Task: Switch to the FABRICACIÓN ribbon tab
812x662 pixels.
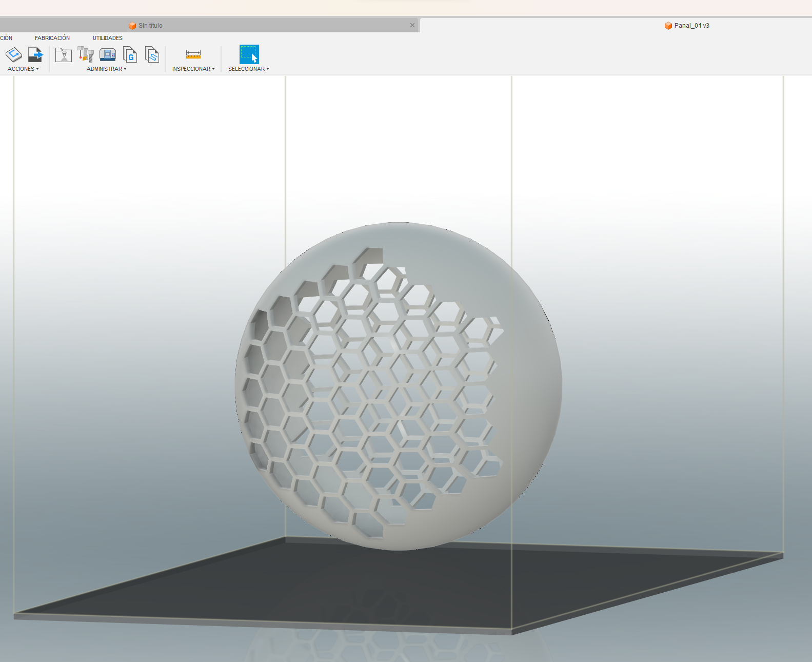Action: coord(52,38)
